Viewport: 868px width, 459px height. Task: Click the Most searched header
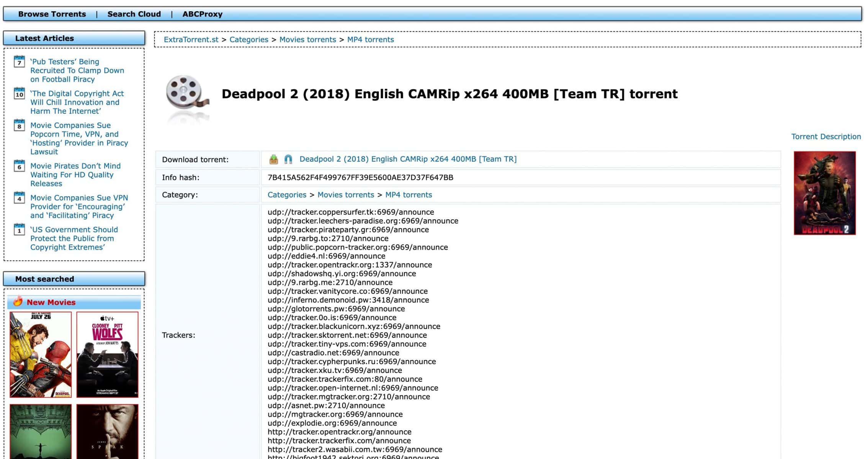pyautogui.click(x=74, y=279)
